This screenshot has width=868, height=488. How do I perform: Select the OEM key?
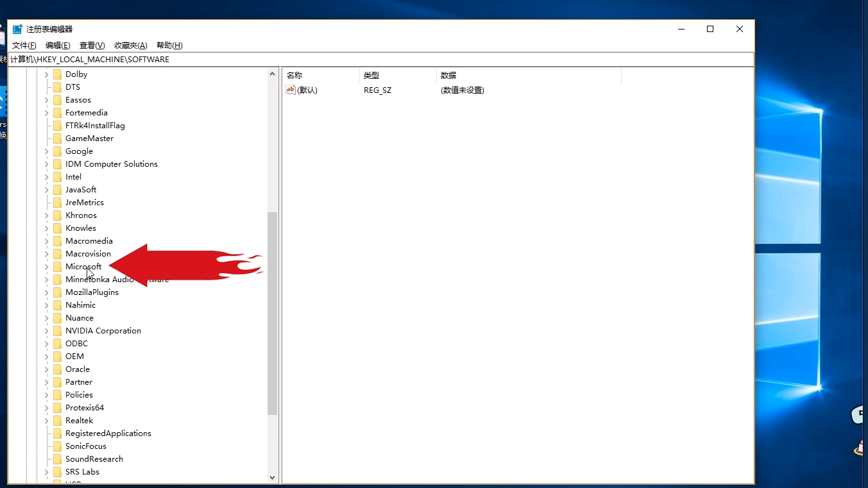pyautogui.click(x=74, y=357)
